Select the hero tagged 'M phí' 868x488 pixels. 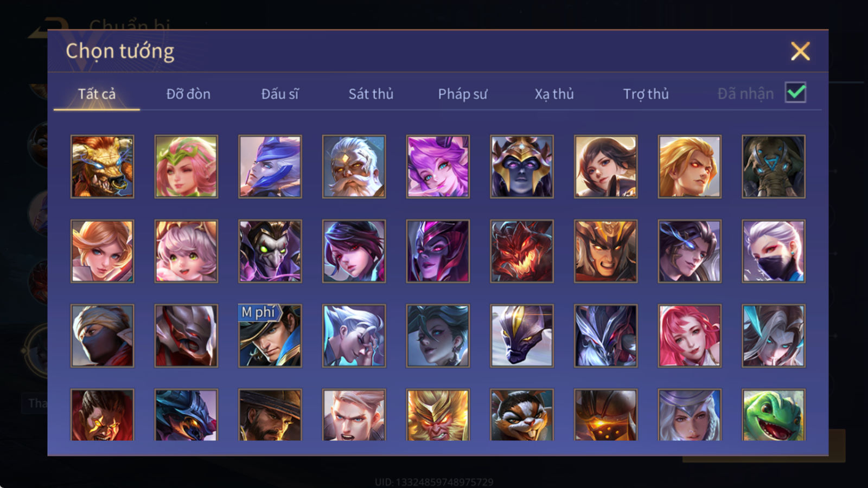click(270, 336)
